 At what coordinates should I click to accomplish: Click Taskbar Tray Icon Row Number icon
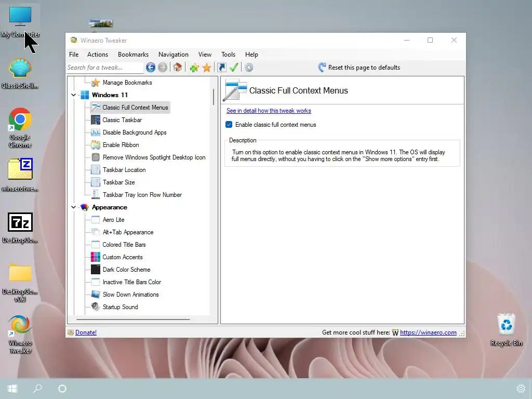pos(96,195)
